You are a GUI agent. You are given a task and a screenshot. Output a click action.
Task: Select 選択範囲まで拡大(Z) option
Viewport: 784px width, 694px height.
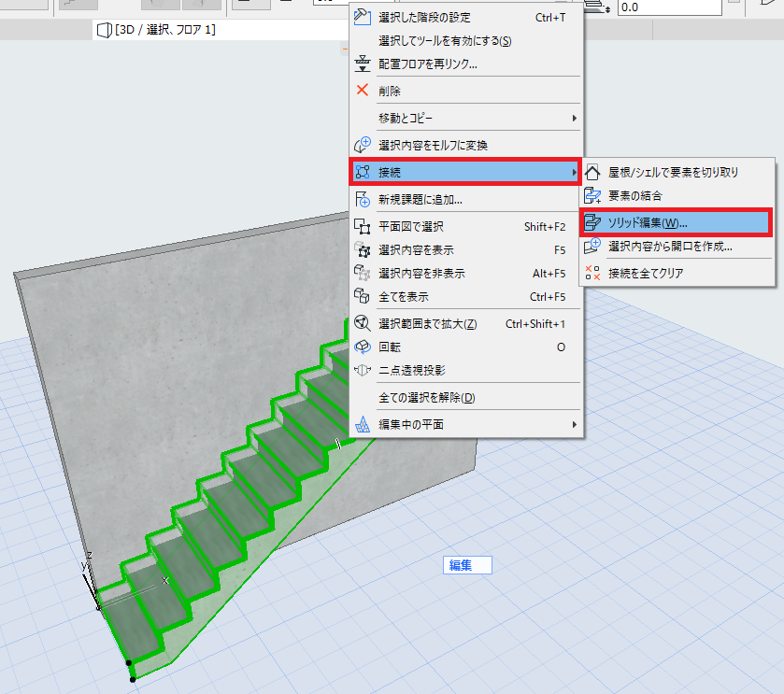tap(466, 324)
